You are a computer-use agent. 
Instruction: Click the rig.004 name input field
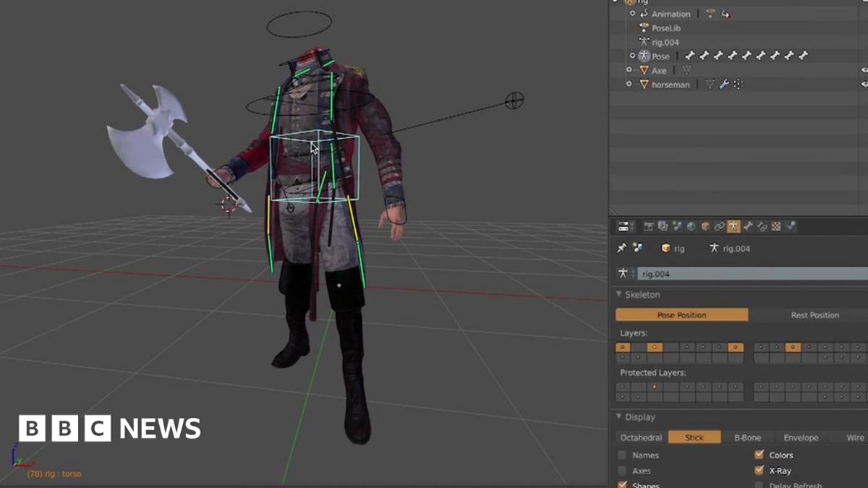tap(752, 274)
